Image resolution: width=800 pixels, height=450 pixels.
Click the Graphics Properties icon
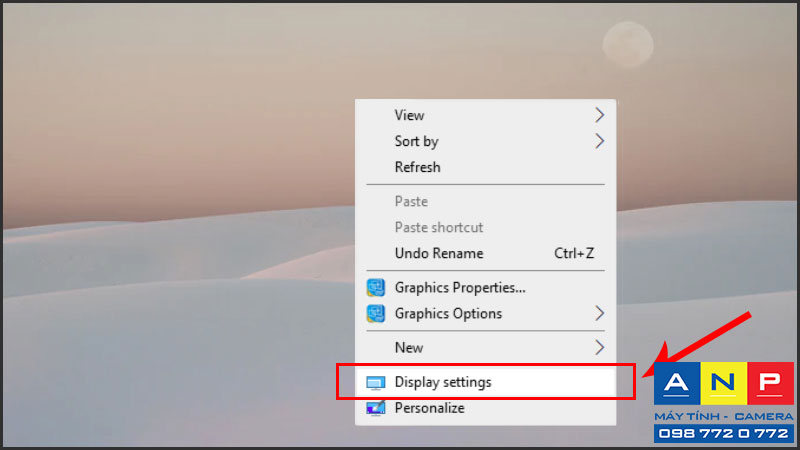376,288
